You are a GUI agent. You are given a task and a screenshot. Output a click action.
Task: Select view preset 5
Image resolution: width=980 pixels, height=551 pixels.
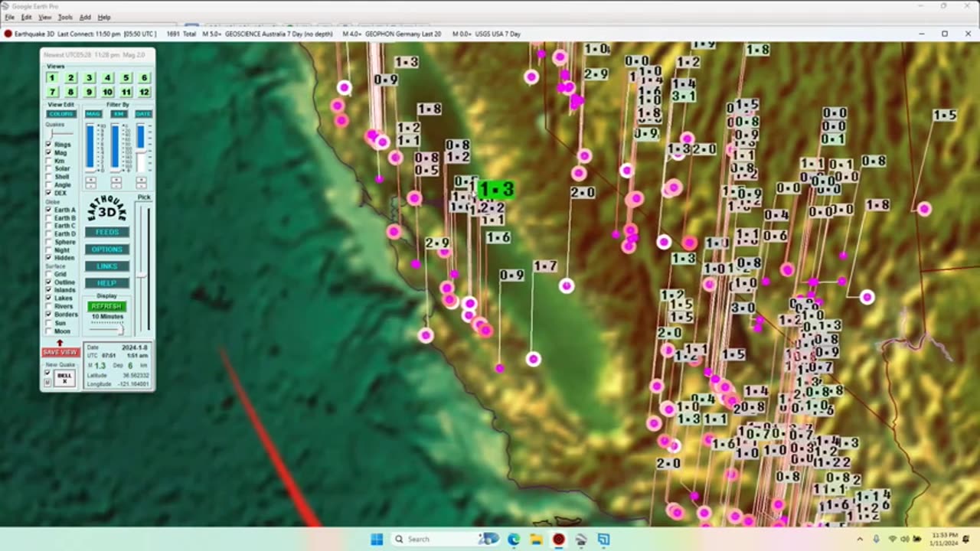click(x=126, y=77)
